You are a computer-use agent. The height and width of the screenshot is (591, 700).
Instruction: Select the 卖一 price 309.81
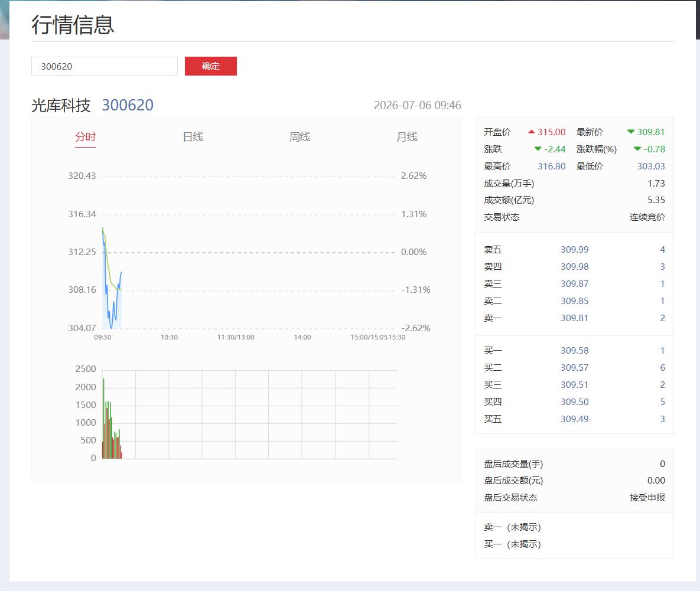(x=575, y=318)
